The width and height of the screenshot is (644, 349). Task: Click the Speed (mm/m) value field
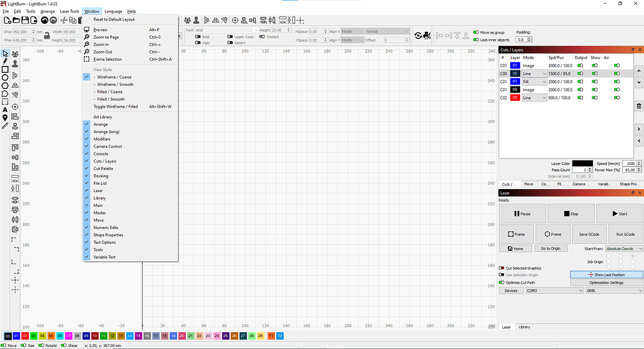pyautogui.click(x=629, y=164)
